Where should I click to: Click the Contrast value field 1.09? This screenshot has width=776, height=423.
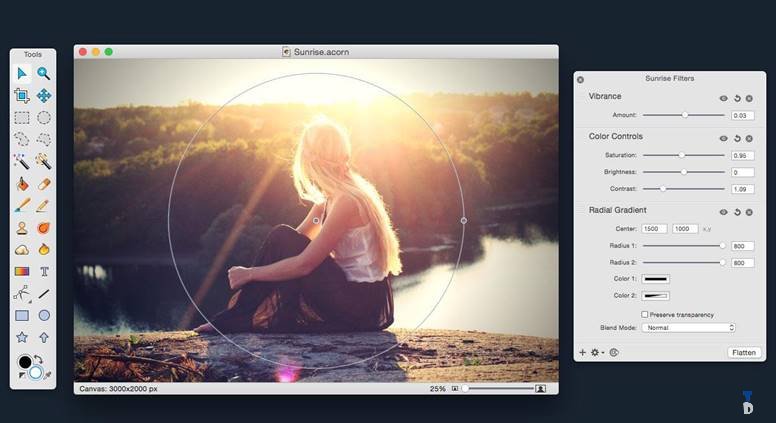click(743, 189)
